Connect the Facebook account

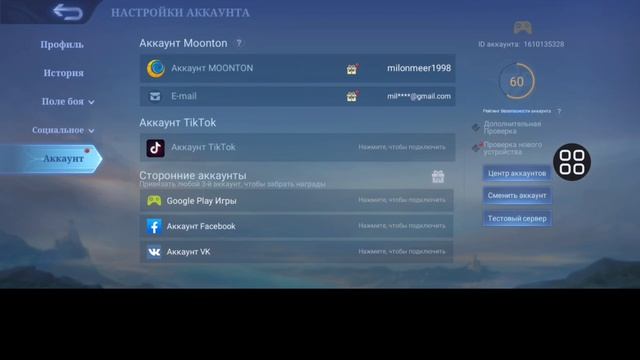(297, 226)
